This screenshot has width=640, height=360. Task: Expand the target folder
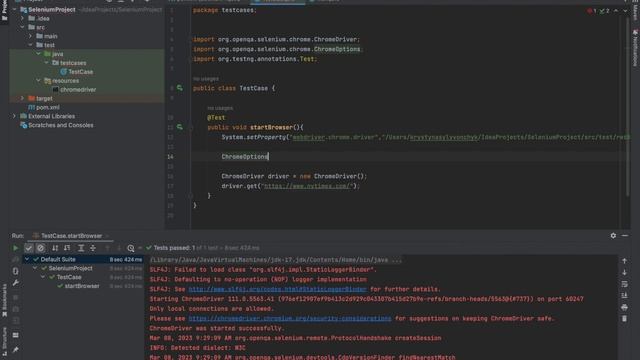click(23, 98)
